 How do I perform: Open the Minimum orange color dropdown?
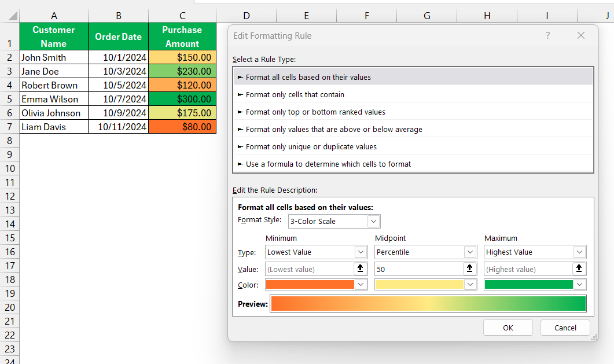click(x=361, y=285)
